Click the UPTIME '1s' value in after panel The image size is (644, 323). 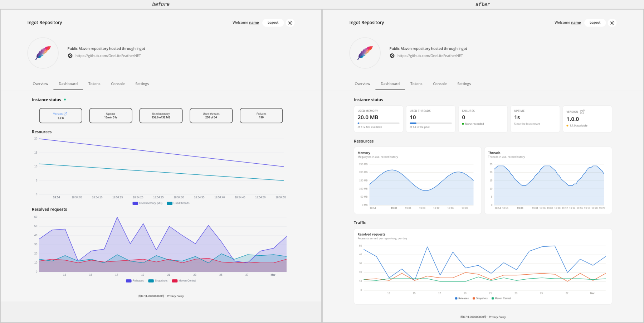click(x=517, y=117)
